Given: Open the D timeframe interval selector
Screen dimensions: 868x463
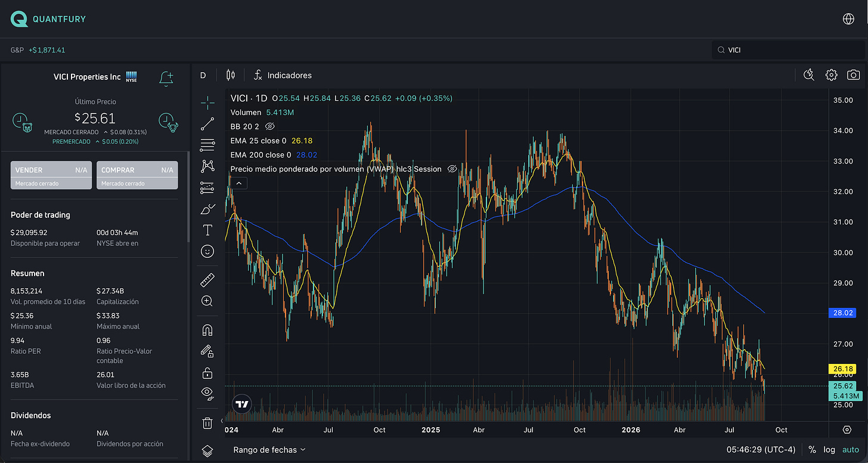Looking at the screenshot, I should coord(203,75).
